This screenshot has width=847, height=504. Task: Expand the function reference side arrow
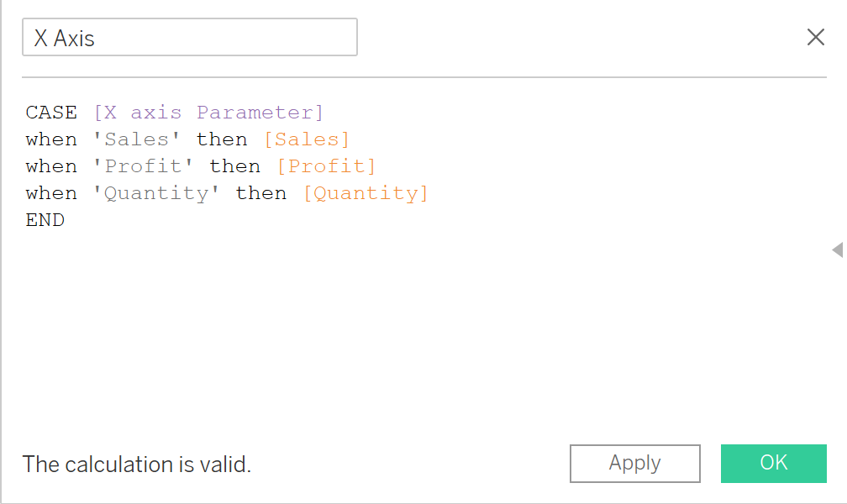tap(837, 249)
